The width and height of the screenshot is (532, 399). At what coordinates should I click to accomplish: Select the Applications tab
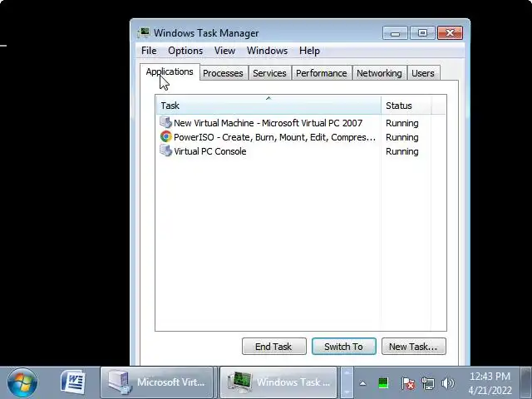tap(170, 72)
